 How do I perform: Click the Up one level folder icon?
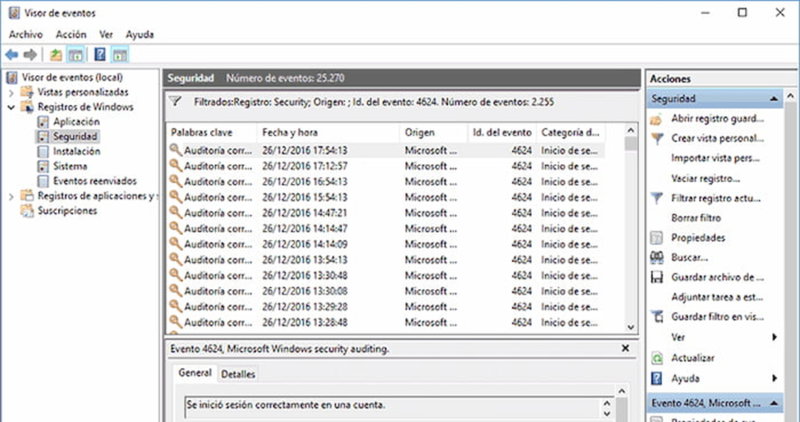56,55
